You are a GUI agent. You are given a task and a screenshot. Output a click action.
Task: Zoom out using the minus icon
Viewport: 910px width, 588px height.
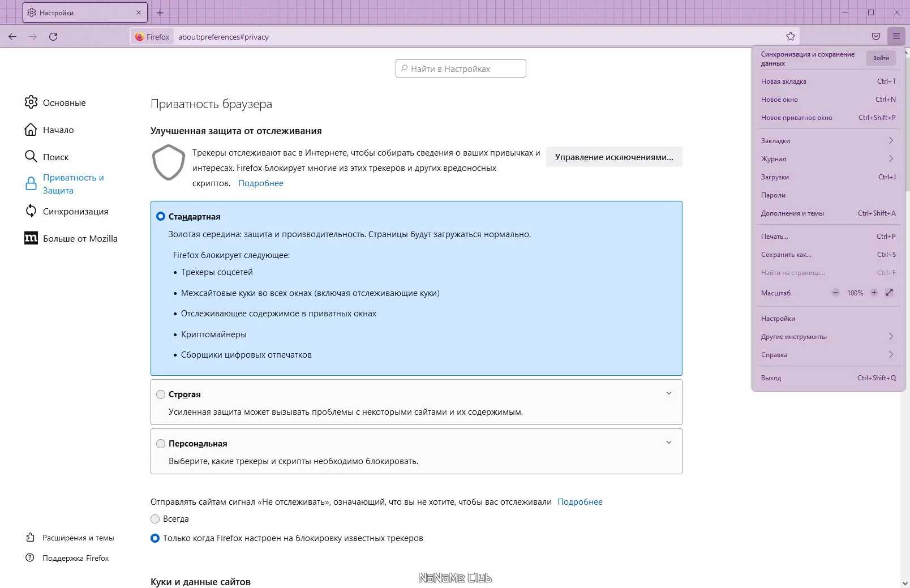[836, 293]
